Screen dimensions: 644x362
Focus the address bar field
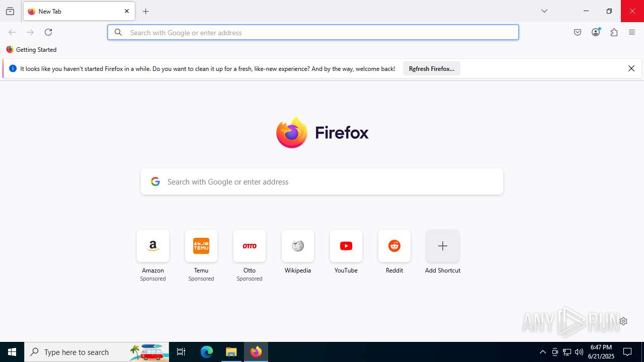tap(313, 32)
